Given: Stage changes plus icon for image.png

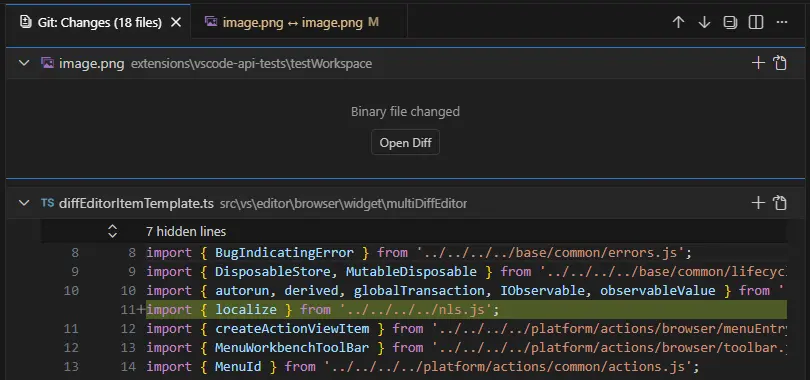Looking at the screenshot, I should click(758, 63).
